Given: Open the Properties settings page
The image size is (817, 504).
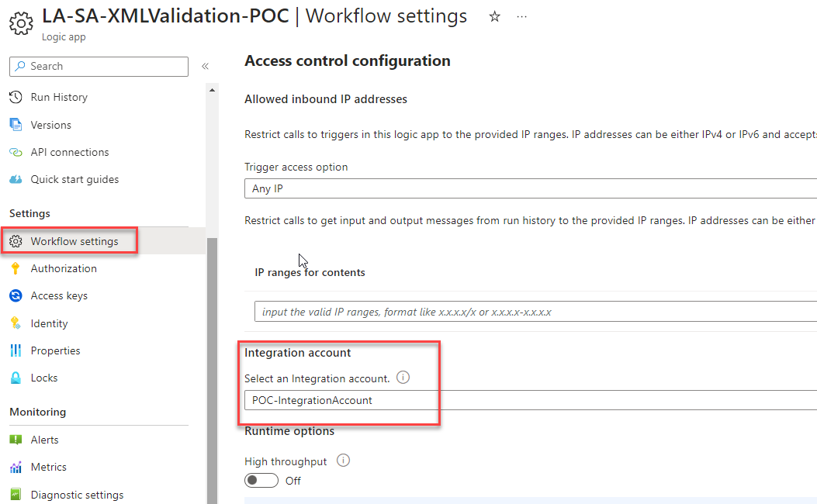Looking at the screenshot, I should [x=55, y=350].
